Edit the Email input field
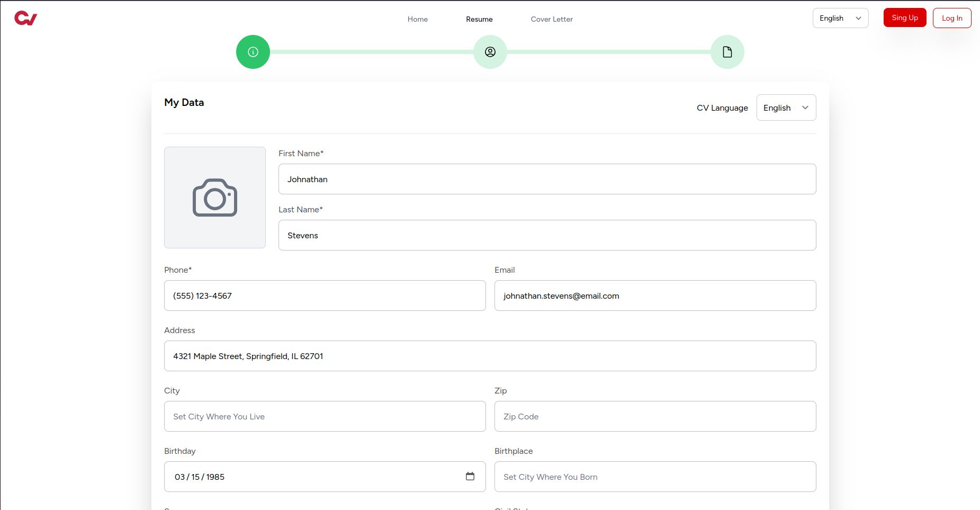The width and height of the screenshot is (980, 510). click(x=655, y=296)
